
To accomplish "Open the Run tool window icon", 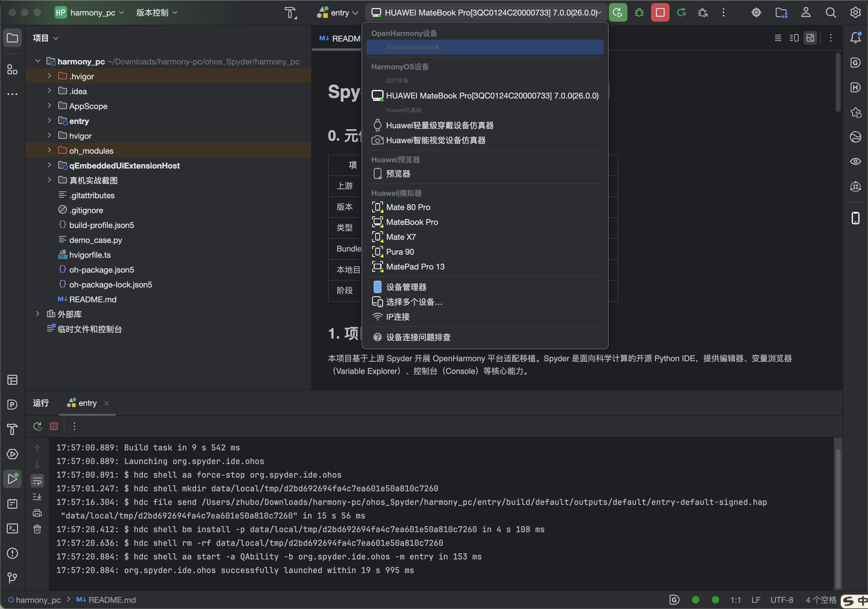I will pyautogui.click(x=12, y=479).
